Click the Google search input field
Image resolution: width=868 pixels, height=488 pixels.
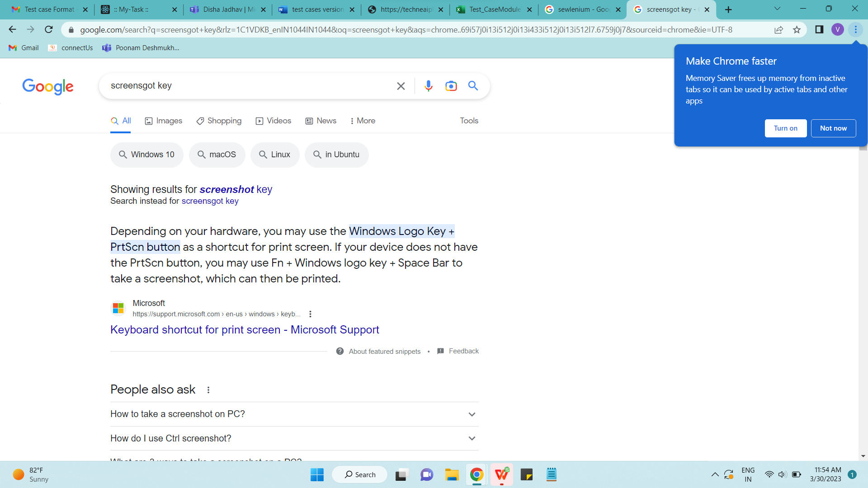pos(249,86)
